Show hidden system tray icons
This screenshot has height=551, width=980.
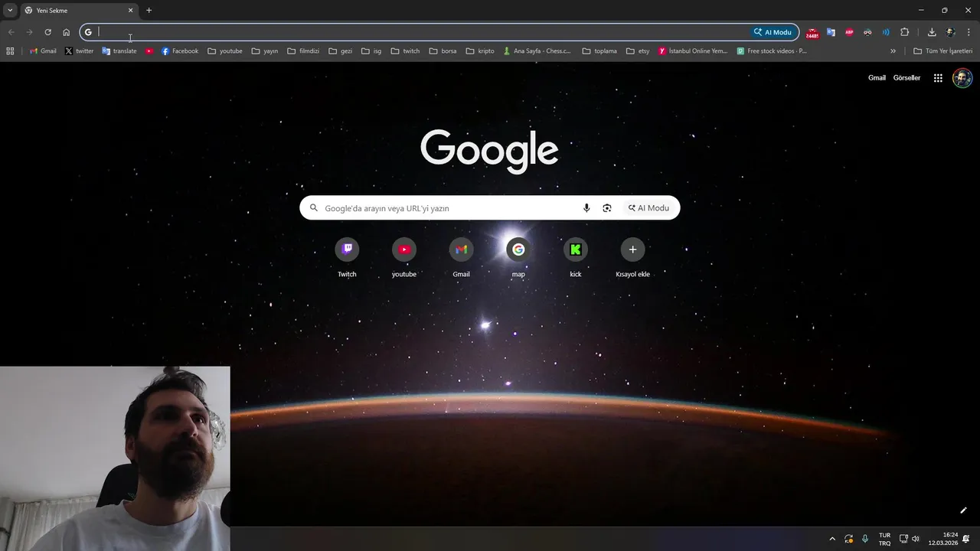click(832, 539)
